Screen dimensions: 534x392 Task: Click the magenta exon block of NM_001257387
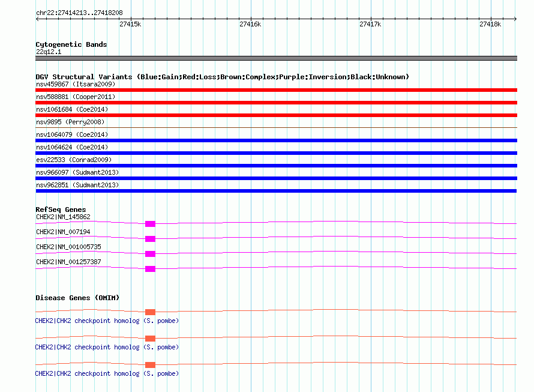tap(150, 269)
